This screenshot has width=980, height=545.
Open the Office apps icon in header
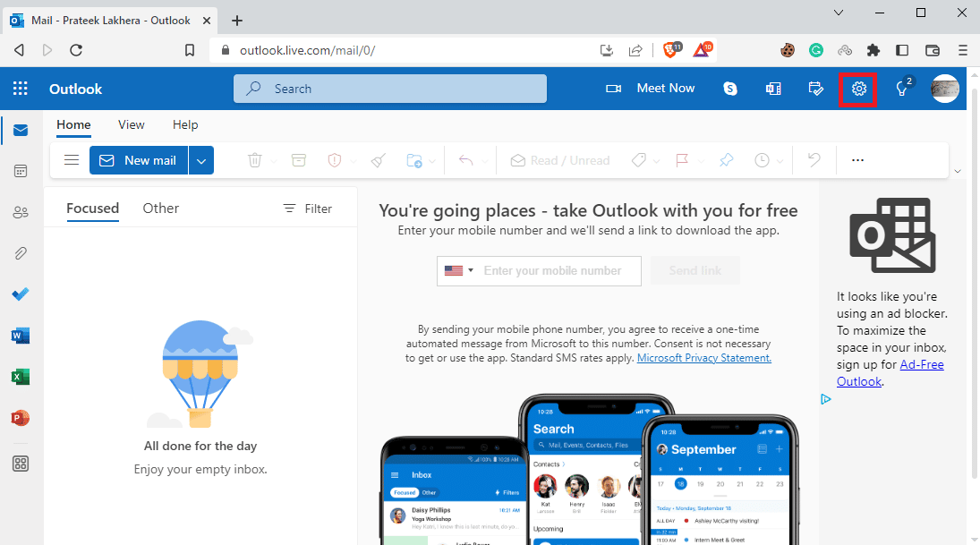click(x=773, y=89)
